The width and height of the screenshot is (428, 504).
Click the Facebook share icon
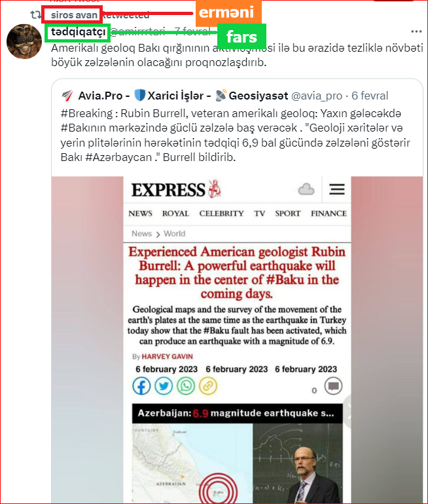coord(141,386)
